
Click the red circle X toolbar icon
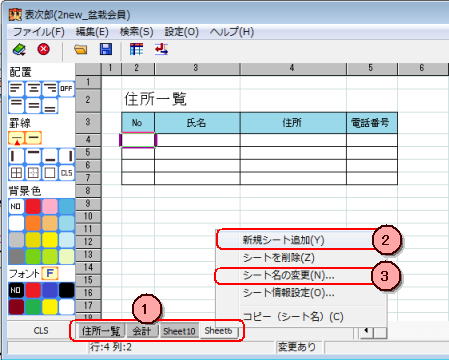pyautogui.click(x=44, y=49)
